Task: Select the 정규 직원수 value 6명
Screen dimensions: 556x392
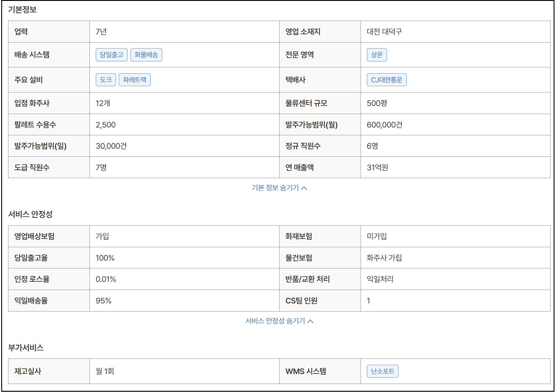Action: [x=372, y=146]
